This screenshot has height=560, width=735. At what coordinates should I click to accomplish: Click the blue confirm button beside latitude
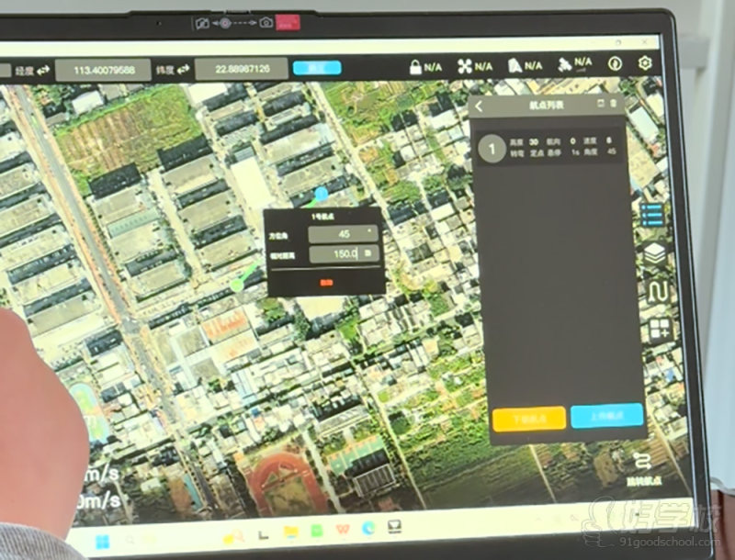(x=317, y=68)
